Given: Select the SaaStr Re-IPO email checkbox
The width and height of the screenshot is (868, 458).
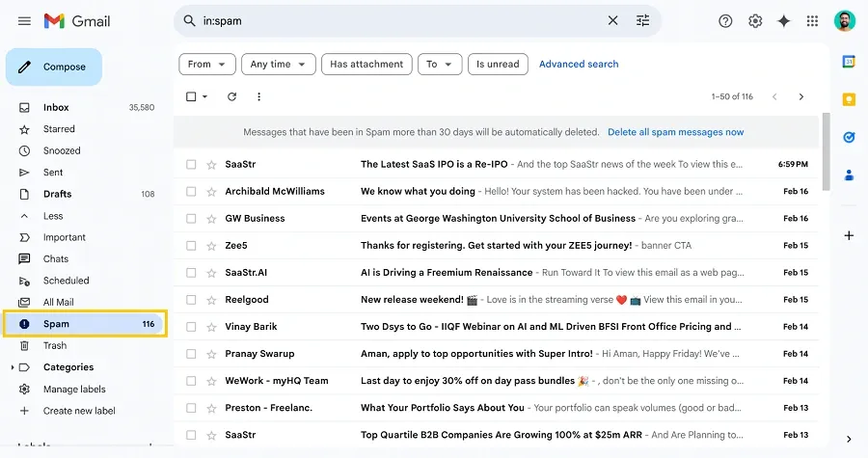Looking at the screenshot, I should pyautogui.click(x=191, y=164).
